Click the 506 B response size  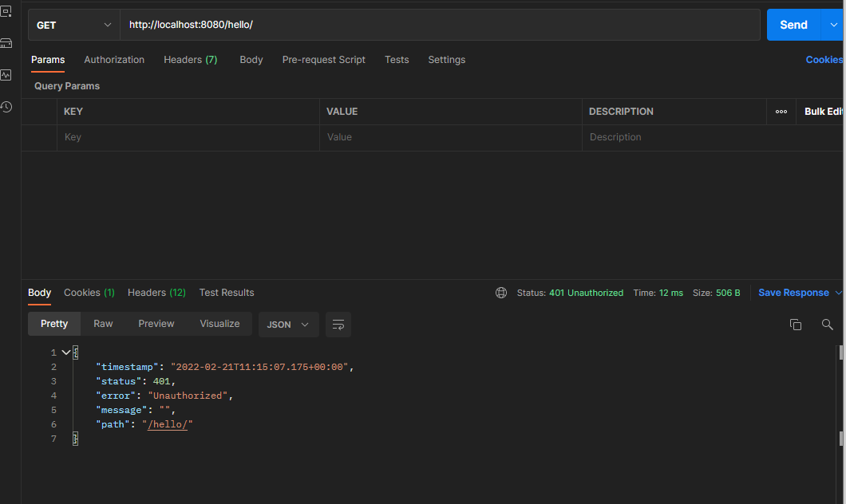pyautogui.click(x=728, y=293)
